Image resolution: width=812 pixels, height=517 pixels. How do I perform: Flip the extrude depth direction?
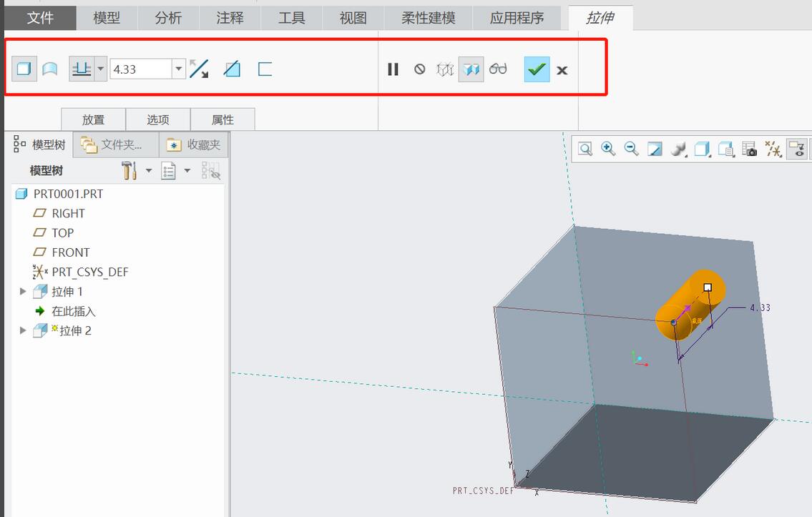199,69
